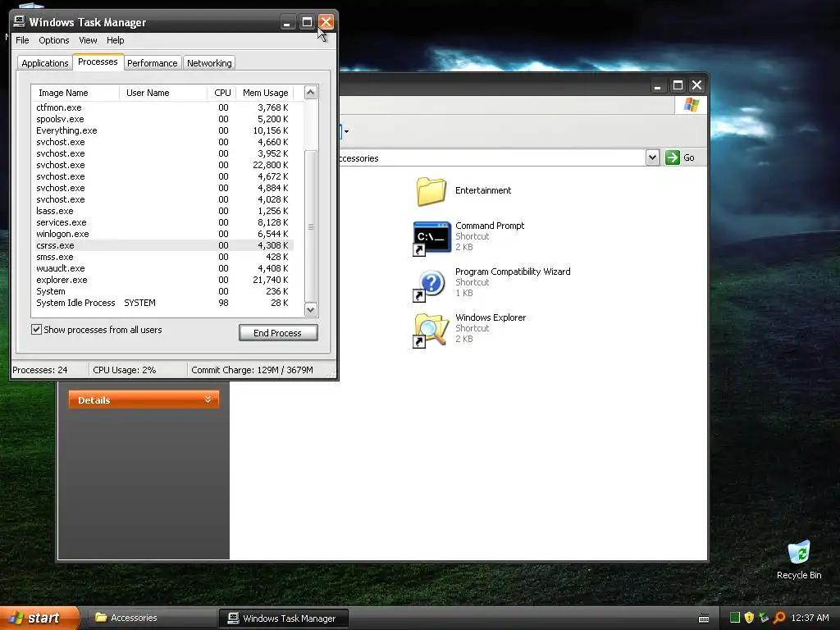This screenshot has height=630, width=840.
Task: Click the Accessories address bar field
Action: pyautogui.click(x=491, y=158)
